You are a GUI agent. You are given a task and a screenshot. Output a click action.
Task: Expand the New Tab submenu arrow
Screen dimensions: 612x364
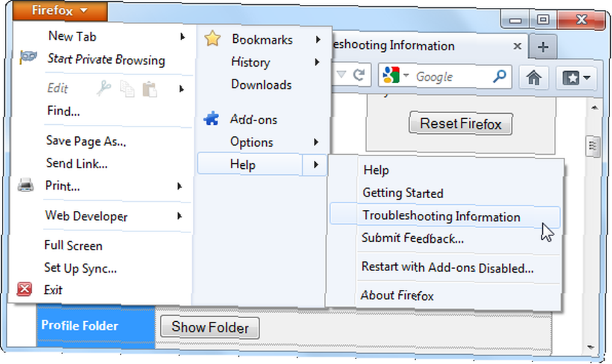click(x=182, y=37)
